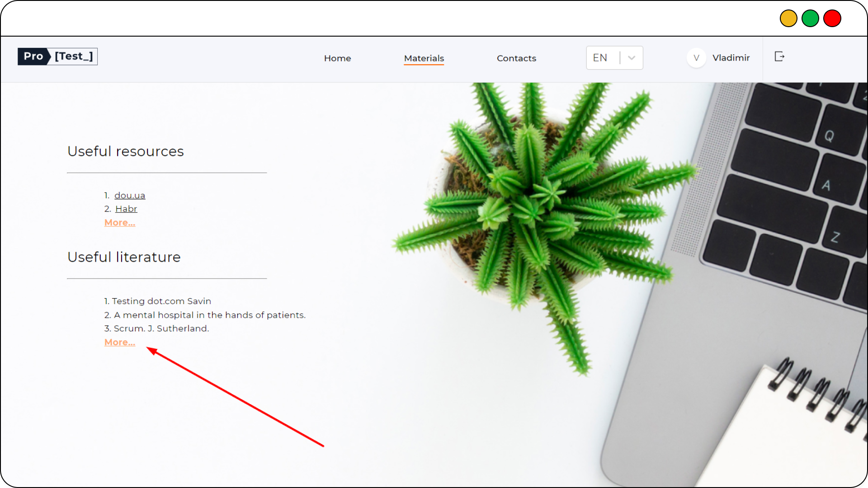Viewport: 868px width, 488px height.
Task: Open the EN language selector
Action: [x=614, y=58]
